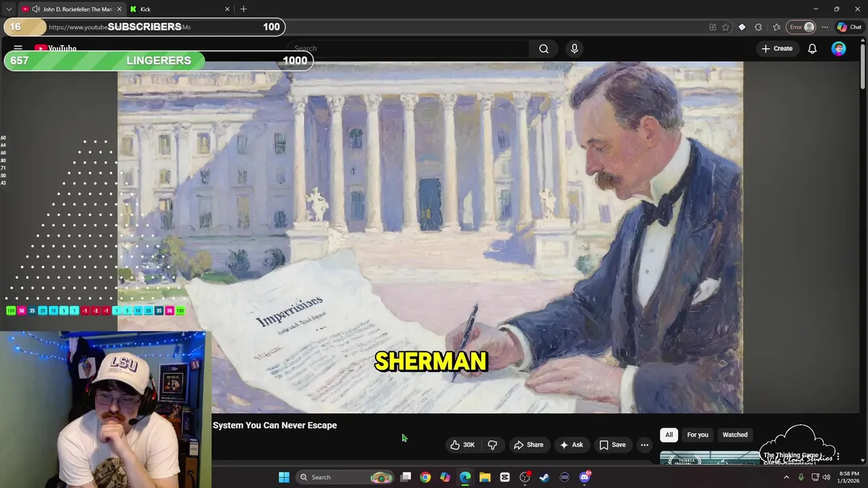This screenshot has width=868, height=488.
Task: Close the John D. Rockefeller tab
Action: pos(119,9)
